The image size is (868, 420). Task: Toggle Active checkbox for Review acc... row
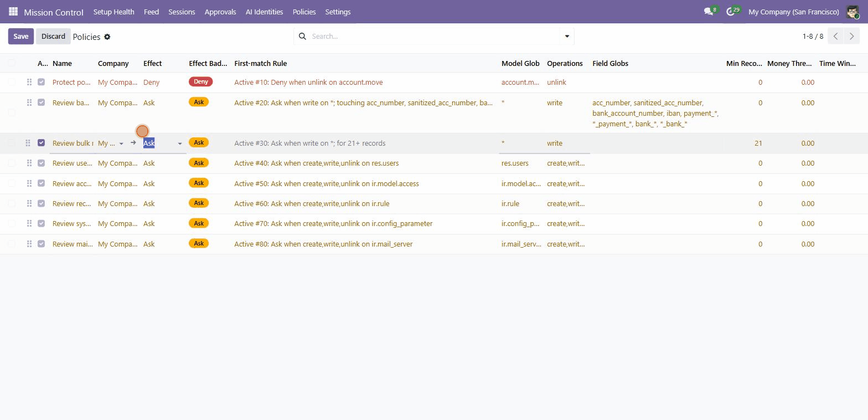tap(41, 183)
